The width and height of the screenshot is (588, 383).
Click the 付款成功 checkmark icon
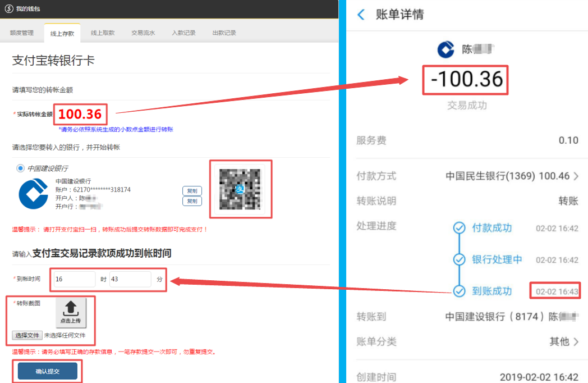(x=460, y=228)
